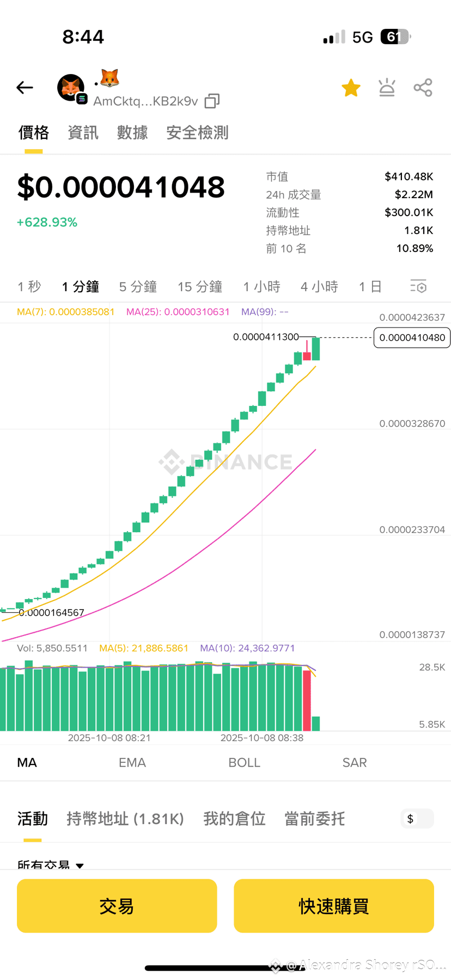Tap the cellular signal bars icon
The height and width of the screenshot is (980, 451).
tap(334, 37)
